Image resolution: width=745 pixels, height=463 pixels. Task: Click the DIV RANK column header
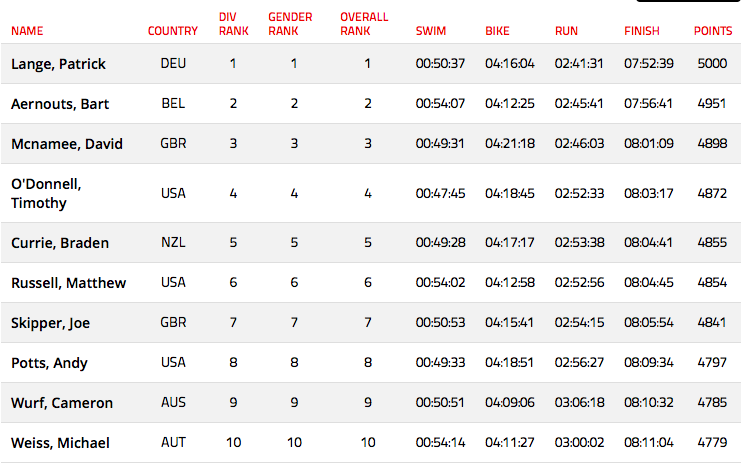[x=233, y=24]
